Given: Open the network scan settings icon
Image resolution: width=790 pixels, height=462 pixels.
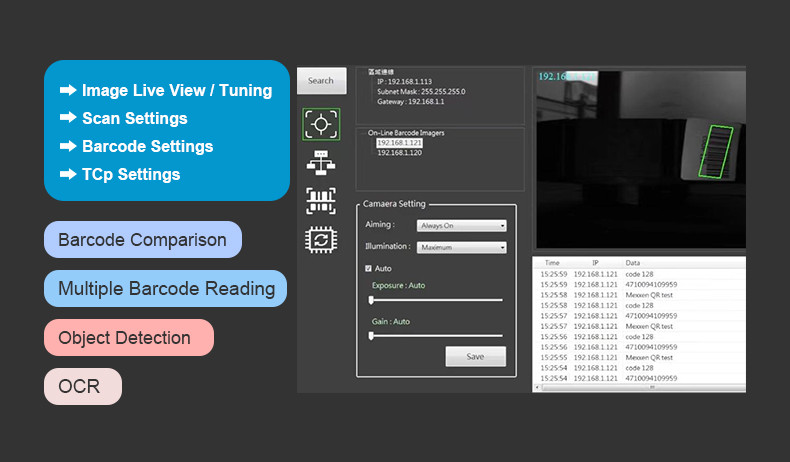Looking at the screenshot, I should pyautogui.click(x=321, y=162).
